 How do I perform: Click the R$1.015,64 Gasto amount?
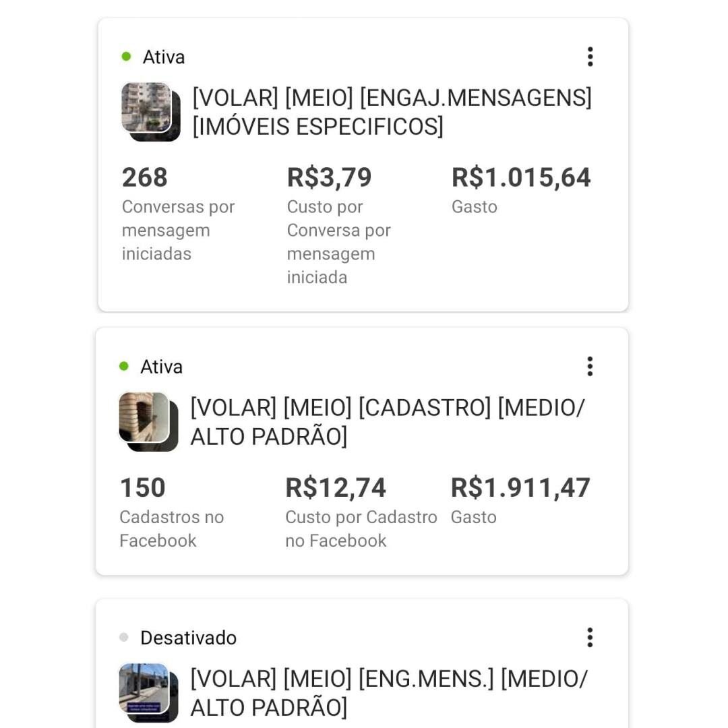pyautogui.click(x=521, y=178)
